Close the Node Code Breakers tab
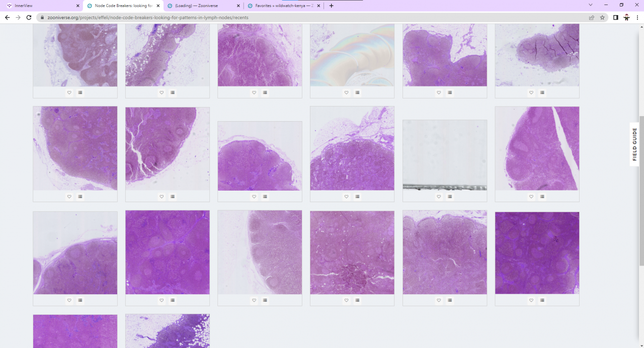644x348 pixels. click(x=158, y=6)
